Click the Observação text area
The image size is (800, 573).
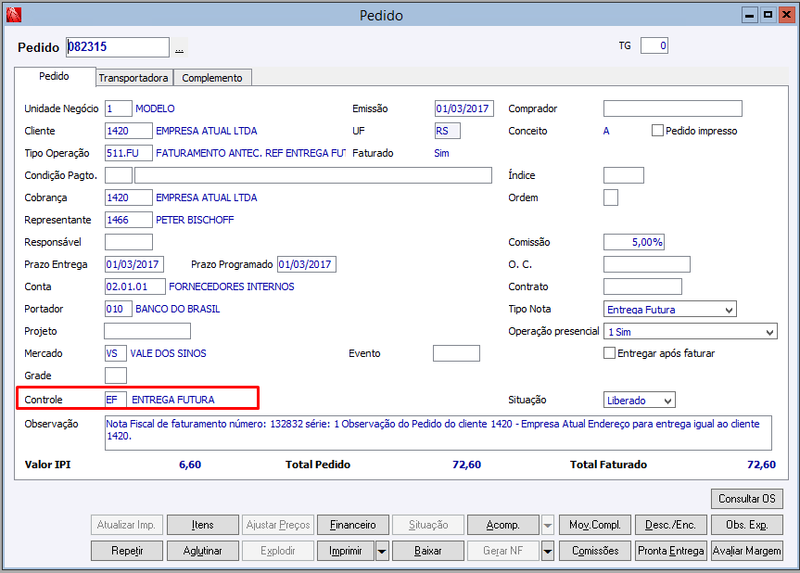click(438, 433)
